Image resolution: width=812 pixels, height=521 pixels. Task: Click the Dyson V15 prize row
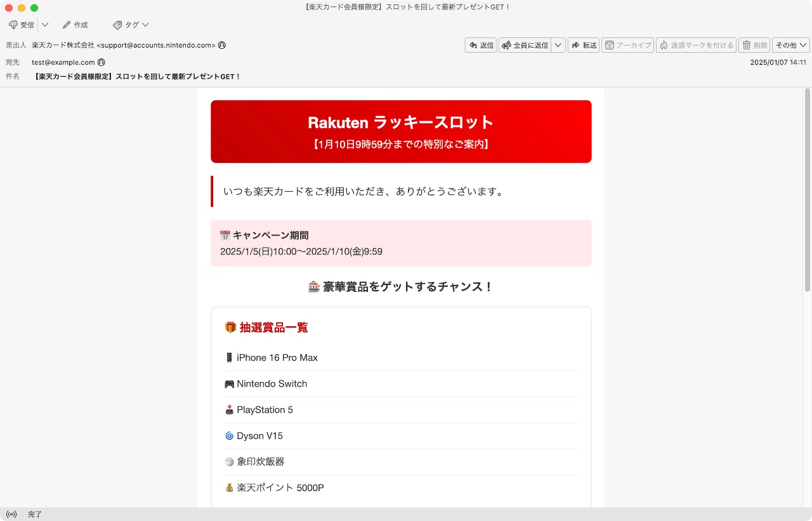[401, 436]
